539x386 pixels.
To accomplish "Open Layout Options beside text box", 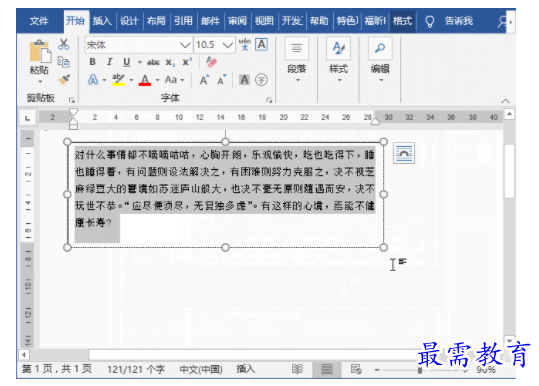I will click(x=404, y=153).
